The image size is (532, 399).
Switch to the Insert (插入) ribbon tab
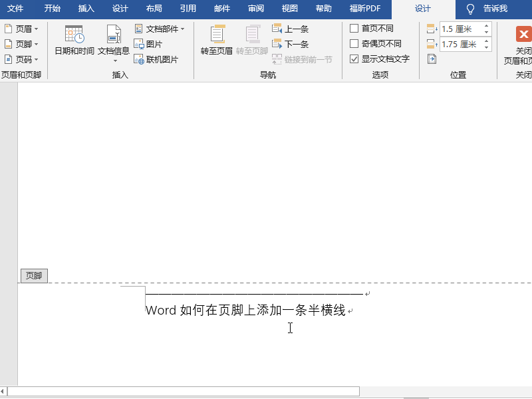pos(86,9)
